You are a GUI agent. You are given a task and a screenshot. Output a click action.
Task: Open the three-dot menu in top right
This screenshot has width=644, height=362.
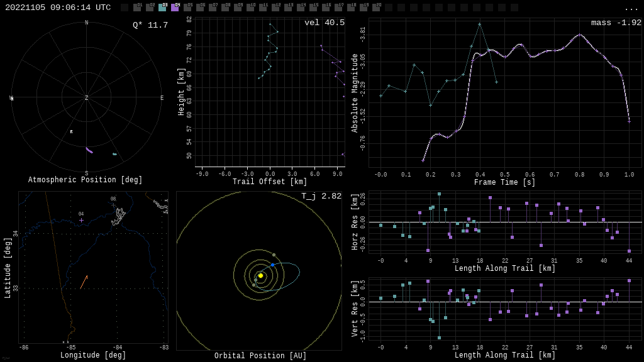pyautogui.click(x=631, y=8)
